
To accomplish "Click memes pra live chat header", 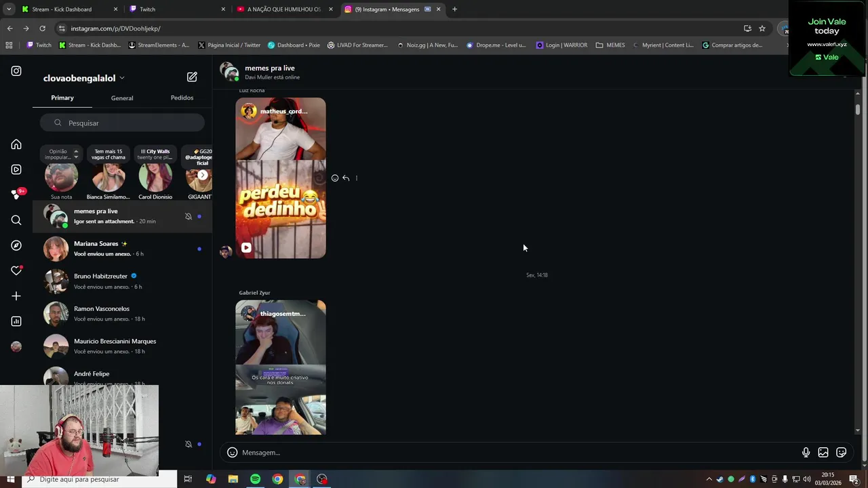I will tap(269, 68).
